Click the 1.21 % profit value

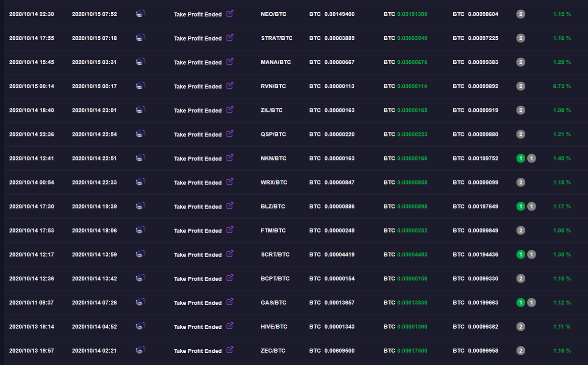[x=562, y=134]
